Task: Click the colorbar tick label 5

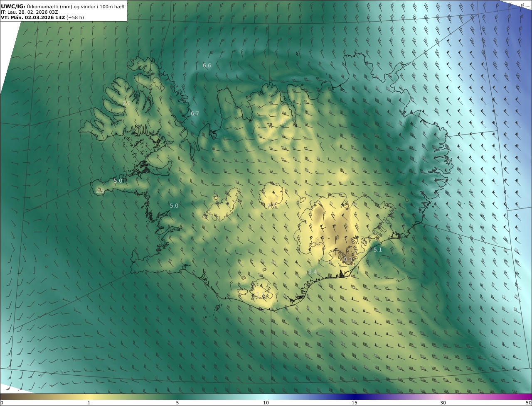Action: (x=177, y=403)
